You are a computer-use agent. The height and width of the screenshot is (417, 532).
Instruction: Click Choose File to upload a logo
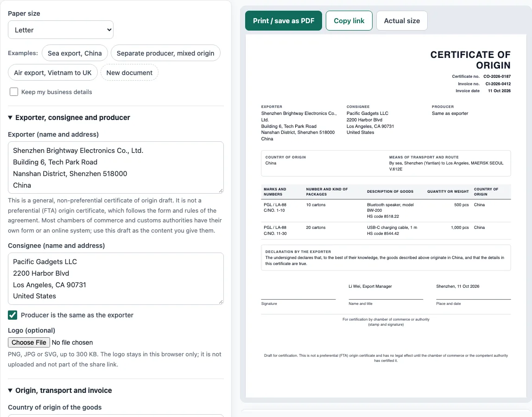click(29, 342)
